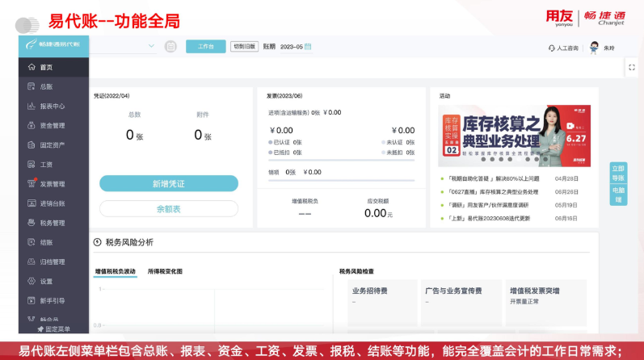Click the 畅捷通易代账 logo
The image size is (644, 360).
[53, 44]
